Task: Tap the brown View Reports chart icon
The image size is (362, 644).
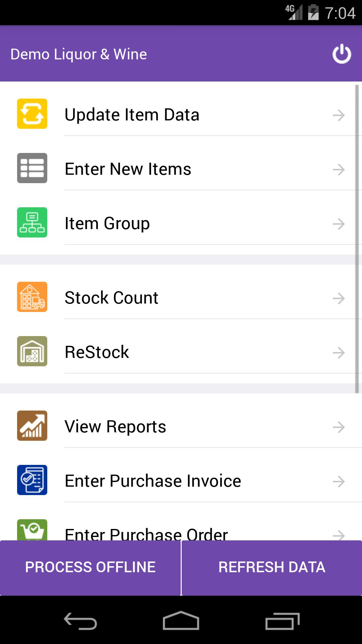Action: (32, 426)
